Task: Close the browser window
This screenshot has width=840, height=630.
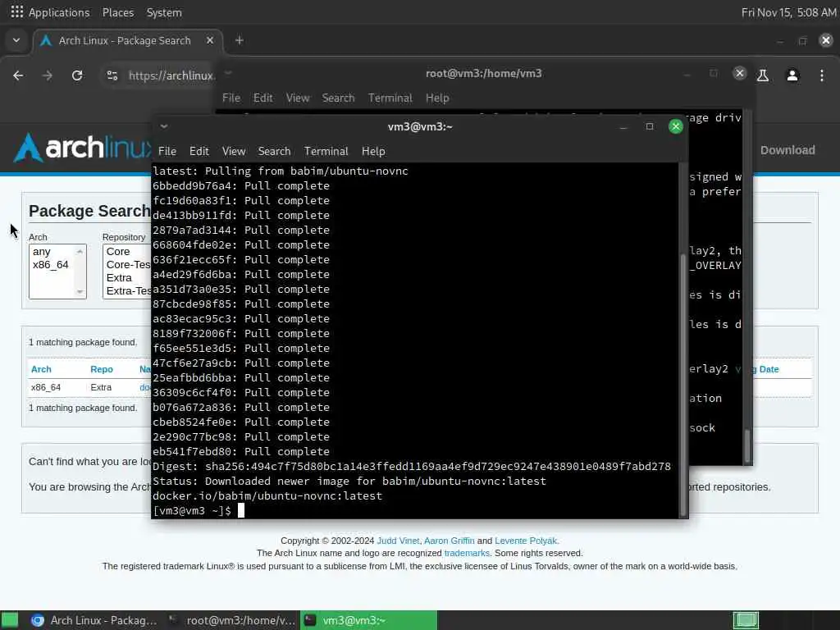Action: pyautogui.click(x=825, y=40)
